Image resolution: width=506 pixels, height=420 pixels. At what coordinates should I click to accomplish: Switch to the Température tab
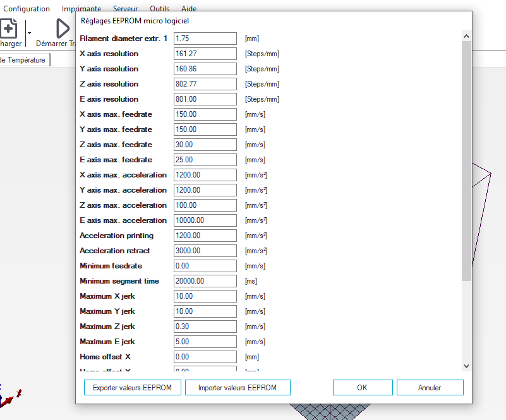pyautogui.click(x=25, y=60)
